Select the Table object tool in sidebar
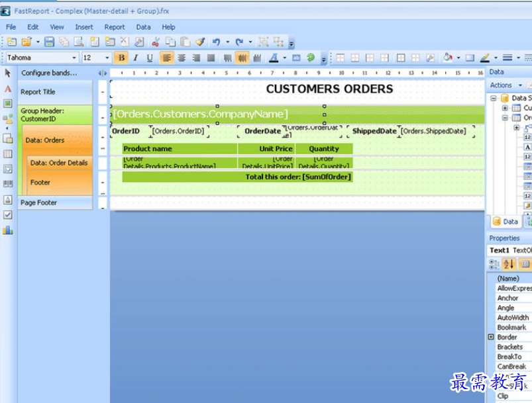 pyautogui.click(x=8, y=154)
